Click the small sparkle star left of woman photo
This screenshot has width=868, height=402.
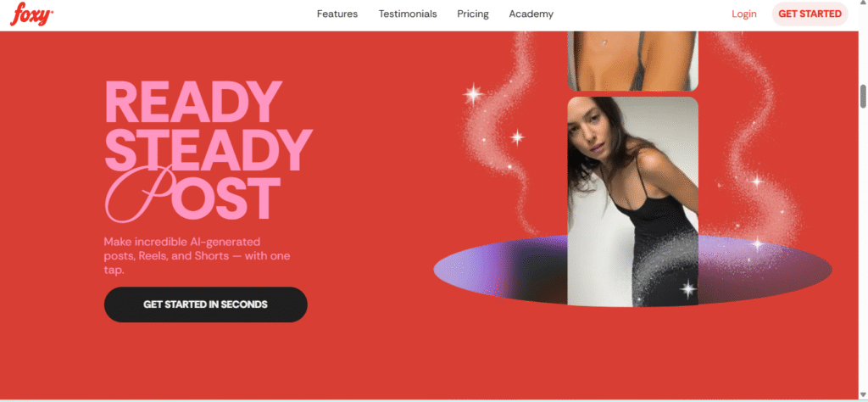click(517, 137)
